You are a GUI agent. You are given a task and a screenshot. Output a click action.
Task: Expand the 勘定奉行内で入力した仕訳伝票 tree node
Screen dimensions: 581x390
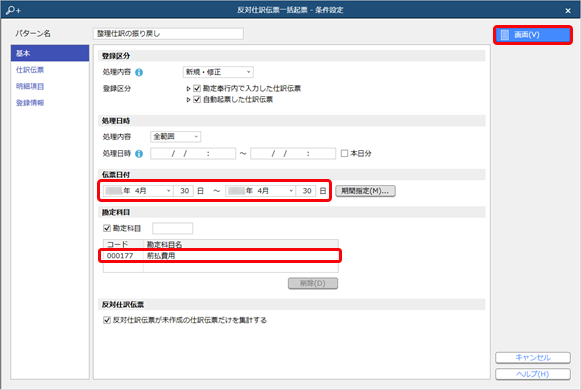[188, 89]
